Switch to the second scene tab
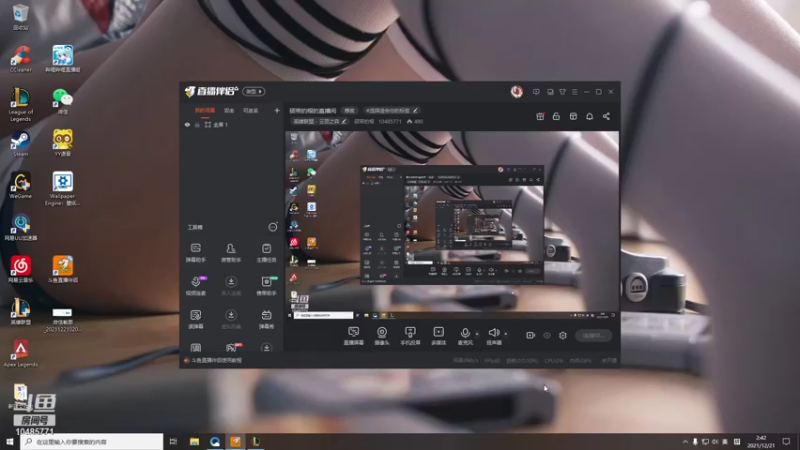This screenshot has width=800, height=450. [x=229, y=110]
